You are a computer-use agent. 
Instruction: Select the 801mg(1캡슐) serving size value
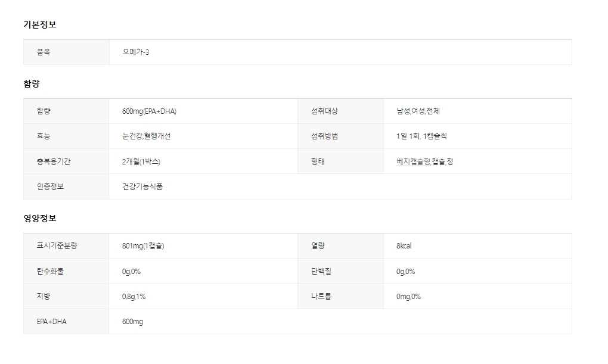[x=143, y=246]
